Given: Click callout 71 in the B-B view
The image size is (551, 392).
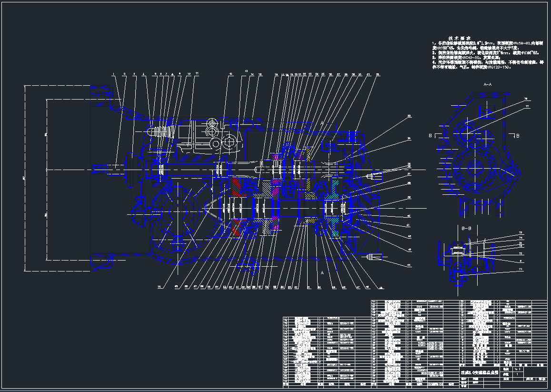Looking at the screenshot, I should (520, 270).
